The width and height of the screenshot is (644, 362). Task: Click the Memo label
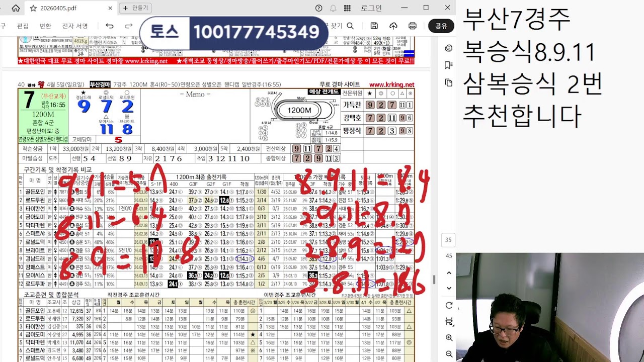(x=195, y=94)
